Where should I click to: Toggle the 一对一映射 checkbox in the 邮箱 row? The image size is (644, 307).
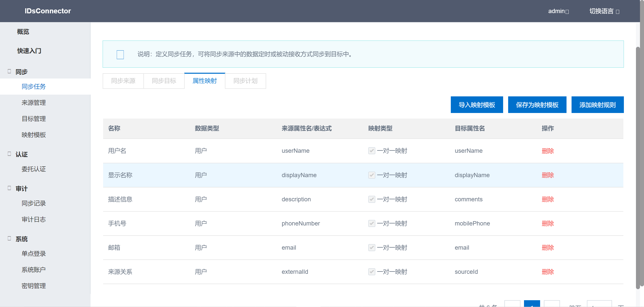click(x=372, y=248)
